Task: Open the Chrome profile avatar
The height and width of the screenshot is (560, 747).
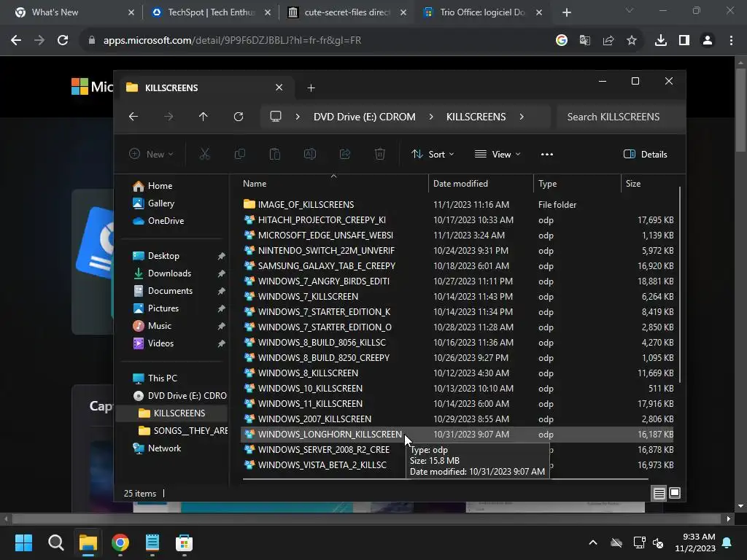Action: tap(708, 41)
